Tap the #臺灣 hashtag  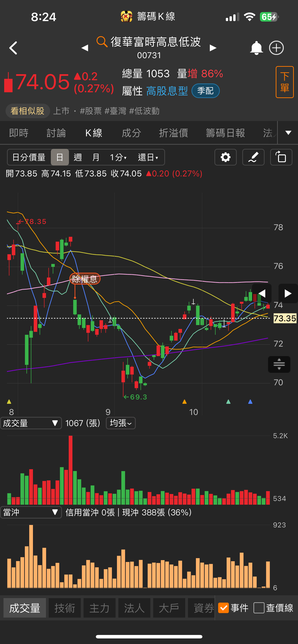point(115,111)
